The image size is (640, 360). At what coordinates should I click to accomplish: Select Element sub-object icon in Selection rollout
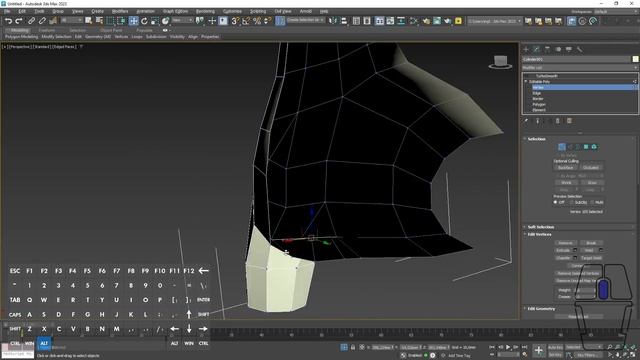(594, 147)
